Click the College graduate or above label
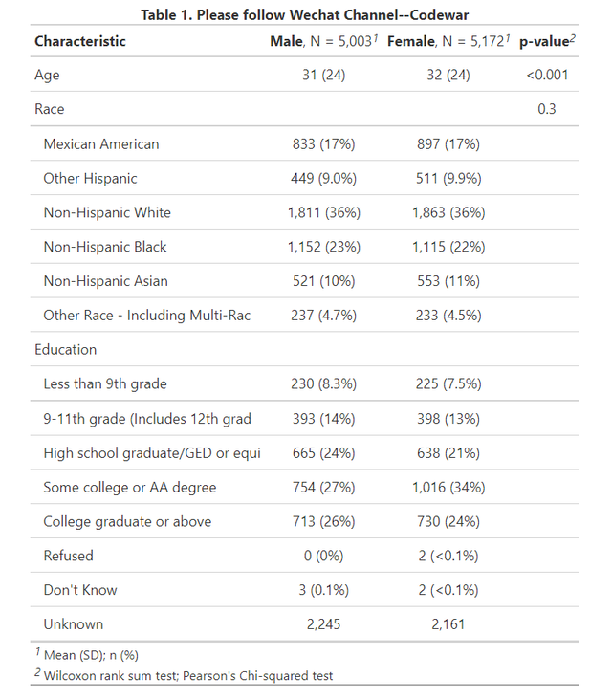This screenshot has height=700, width=612. 127,521
